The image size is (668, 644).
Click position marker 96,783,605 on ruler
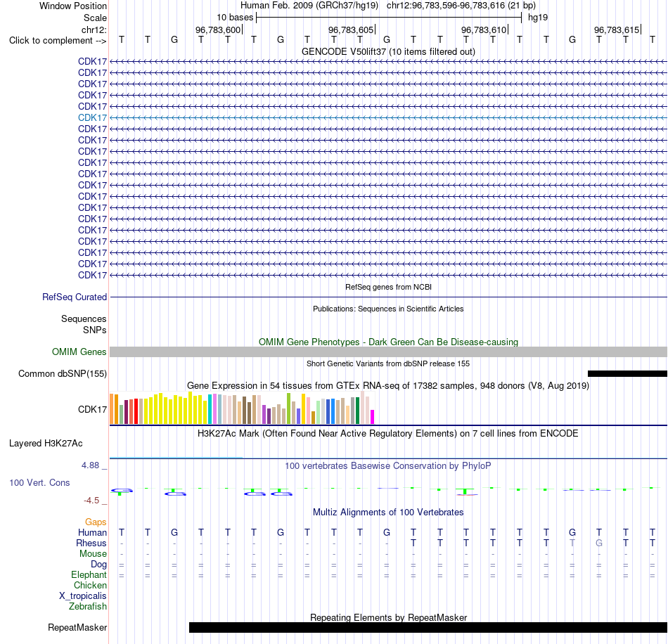352,30
